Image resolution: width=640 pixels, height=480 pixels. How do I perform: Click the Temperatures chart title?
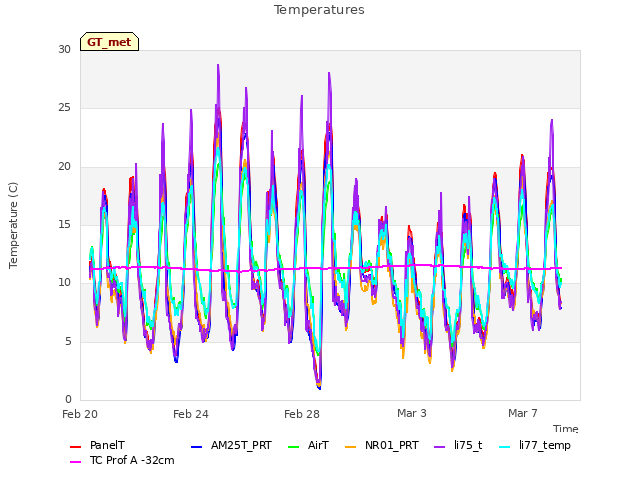[x=319, y=10]
